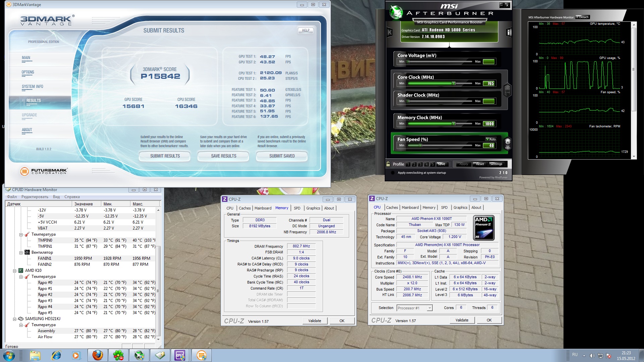Click the SUBMIT SAVED button
This screenshot has height=362, width=644.
[282, 156]
